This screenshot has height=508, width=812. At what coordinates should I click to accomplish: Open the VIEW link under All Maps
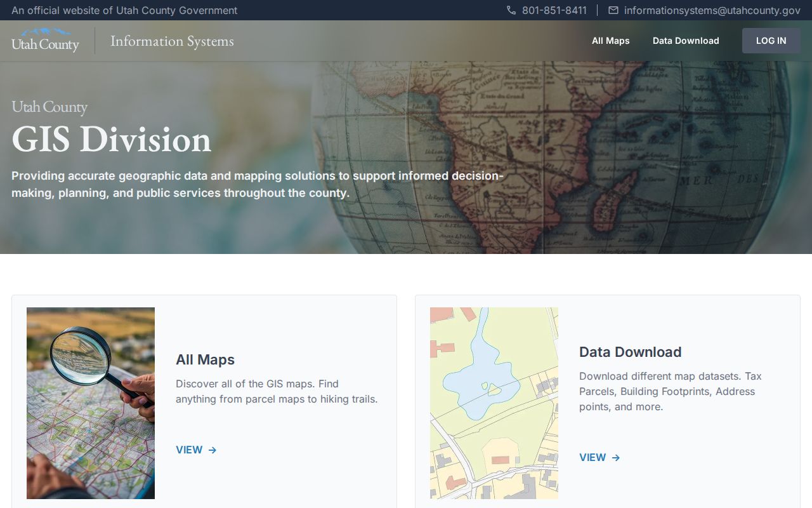197,450
